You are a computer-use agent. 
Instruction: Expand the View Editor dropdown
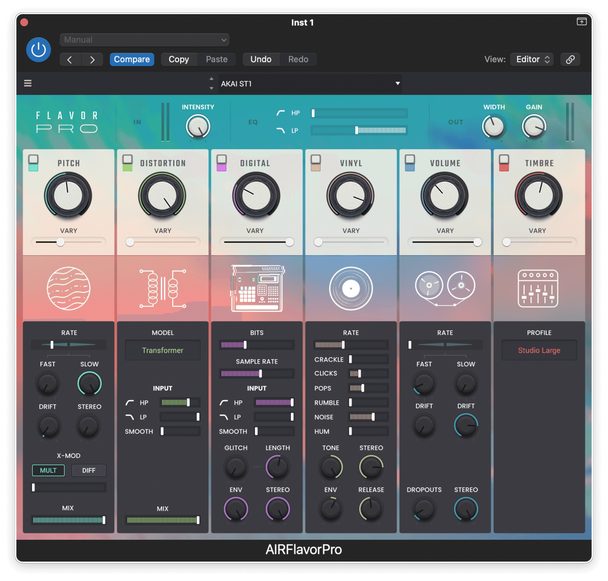tap(532, 60)
